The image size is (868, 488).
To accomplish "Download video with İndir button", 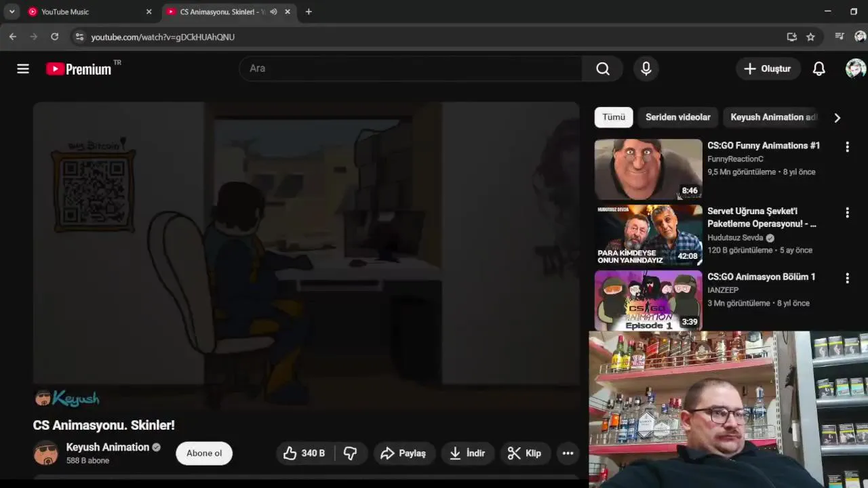I will (468, 453).
